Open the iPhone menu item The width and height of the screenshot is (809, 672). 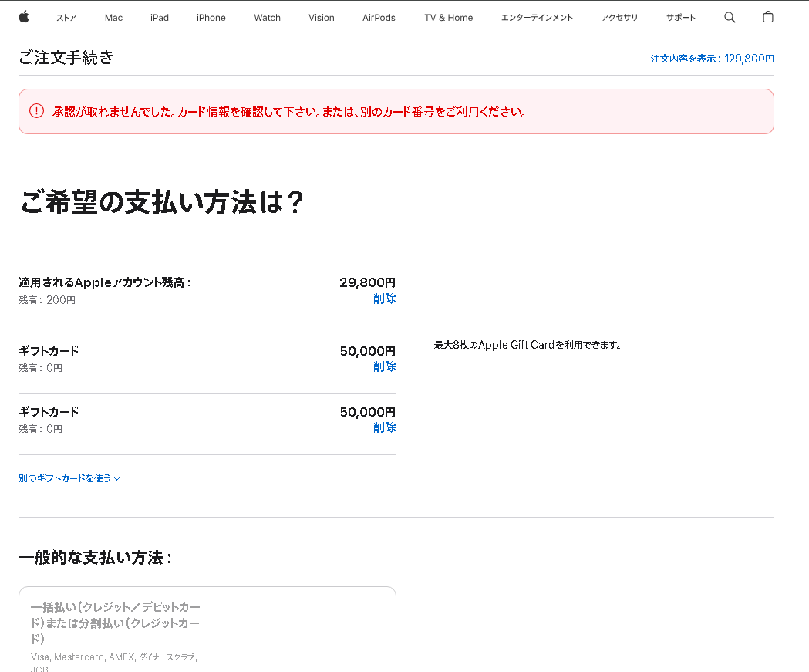click(x=211, y=18)
